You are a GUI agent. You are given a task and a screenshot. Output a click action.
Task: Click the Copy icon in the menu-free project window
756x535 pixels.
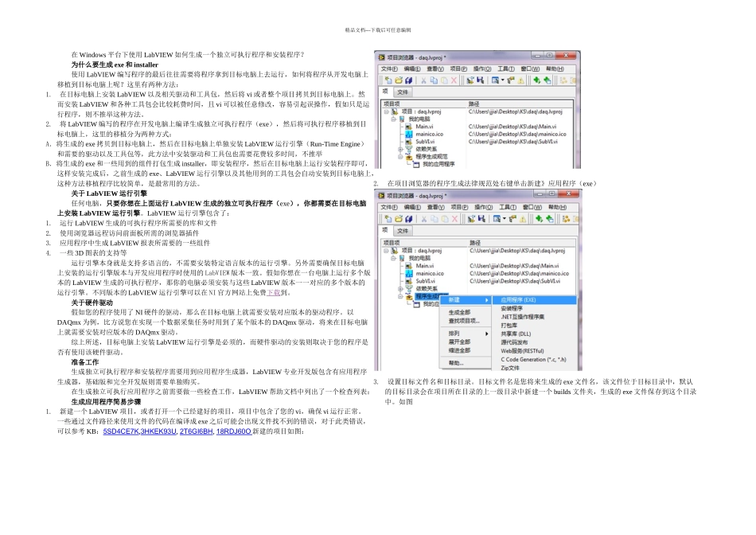(x=434, y=80)
